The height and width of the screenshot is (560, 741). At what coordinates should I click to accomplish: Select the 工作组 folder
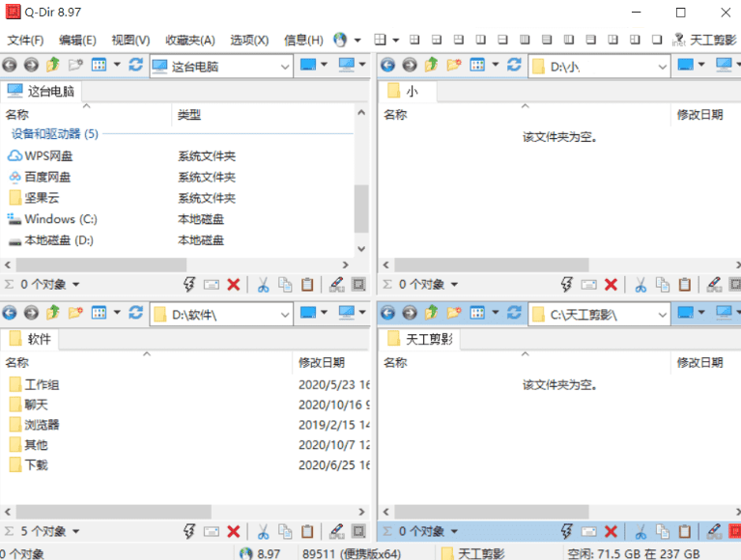34,385
